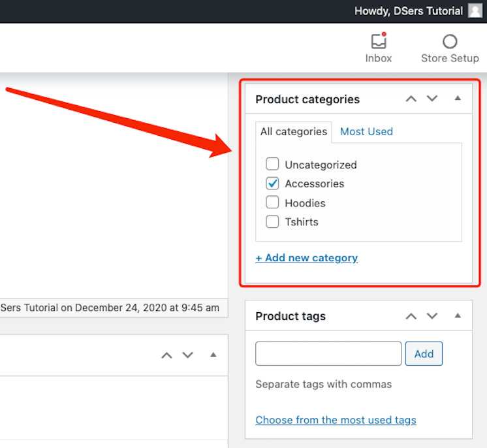Select the All categories tab
Viewport: 487px width, 448px height.
coord(294,132)
